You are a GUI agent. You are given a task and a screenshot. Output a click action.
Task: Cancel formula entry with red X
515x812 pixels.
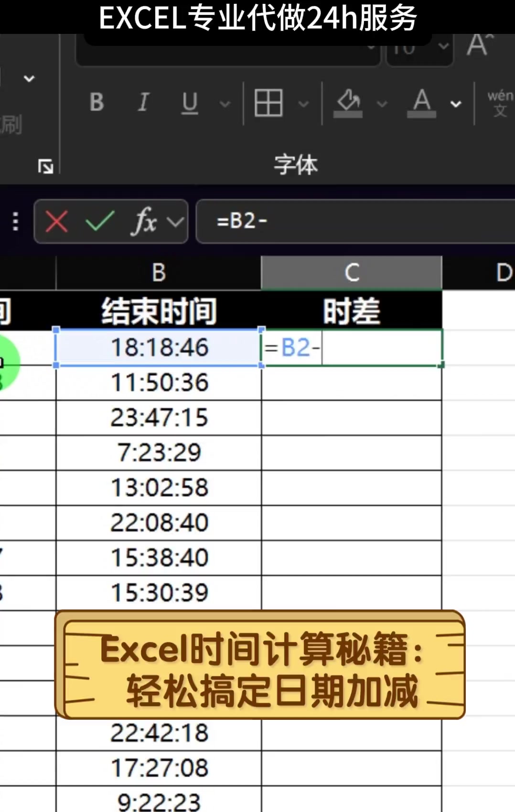56,222
